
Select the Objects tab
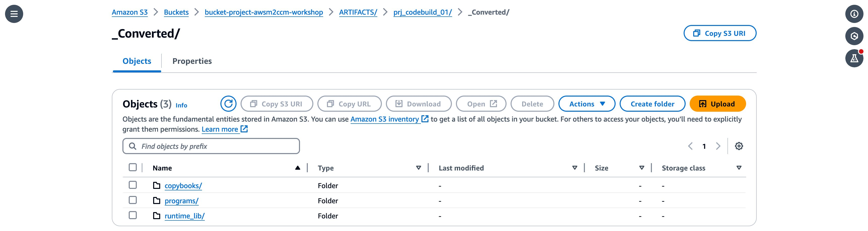[x=137, y=61]
